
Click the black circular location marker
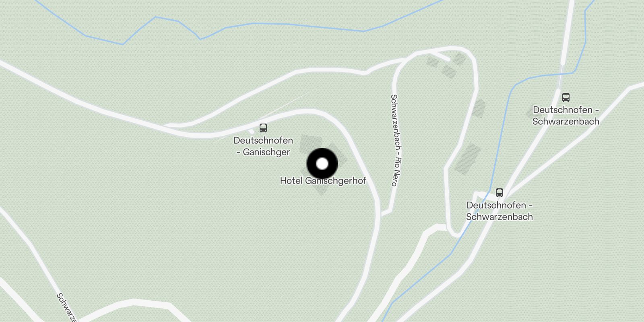click(322, 163)
